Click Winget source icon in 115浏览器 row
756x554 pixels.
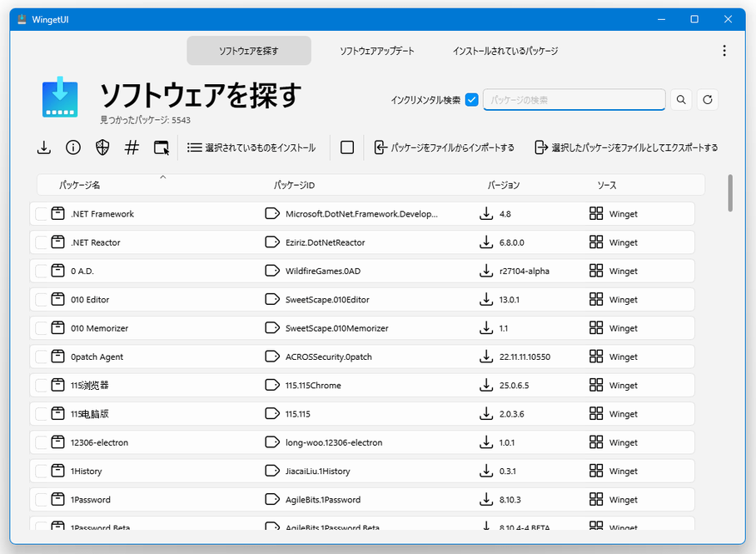pyautogui.click(x=596, y=385)
